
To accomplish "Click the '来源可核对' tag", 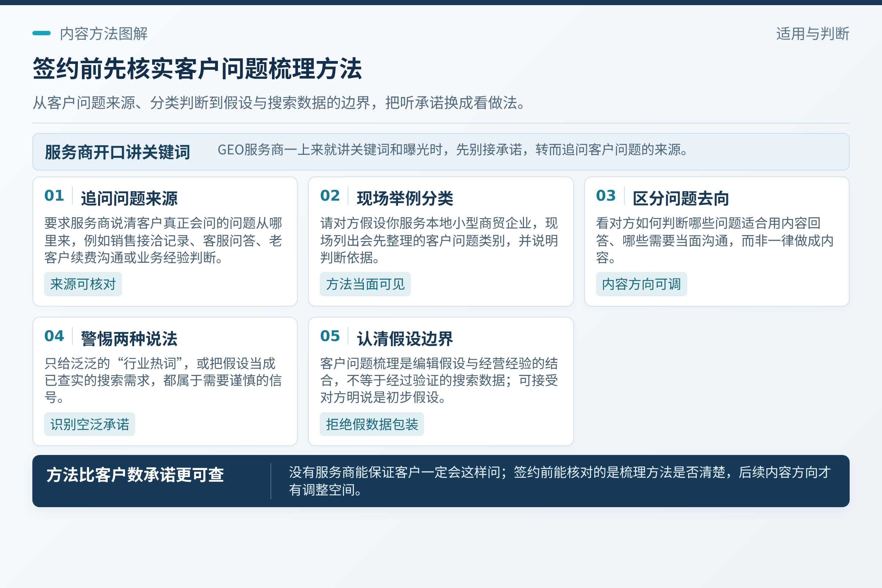I will tap(83, 284).
